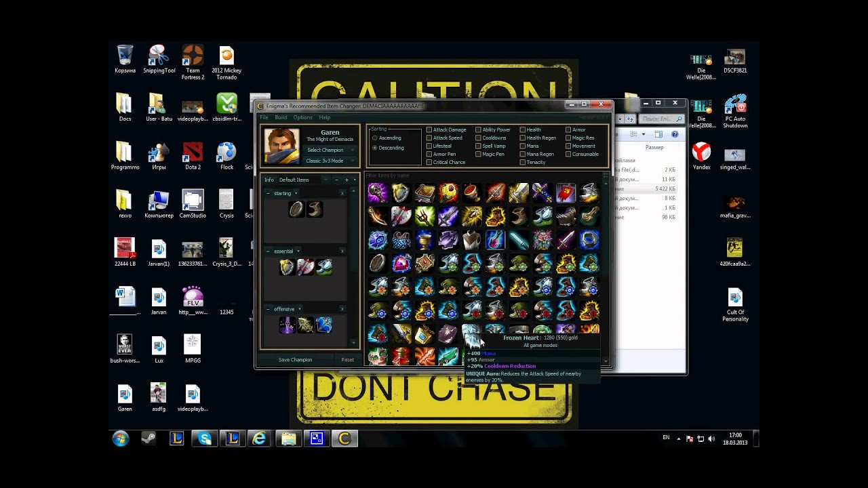Enable the Tenacity filter checkbox

click(x=523, y=162)
